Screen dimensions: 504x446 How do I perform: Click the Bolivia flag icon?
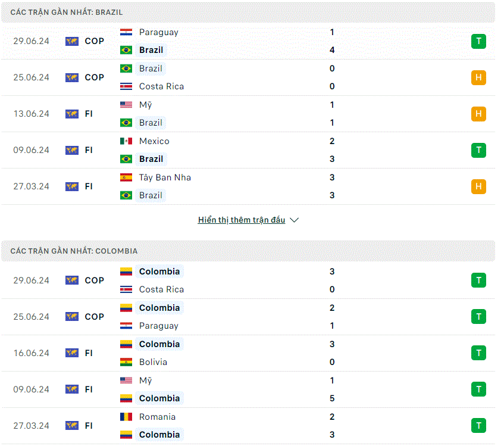[x=126, y=362]
